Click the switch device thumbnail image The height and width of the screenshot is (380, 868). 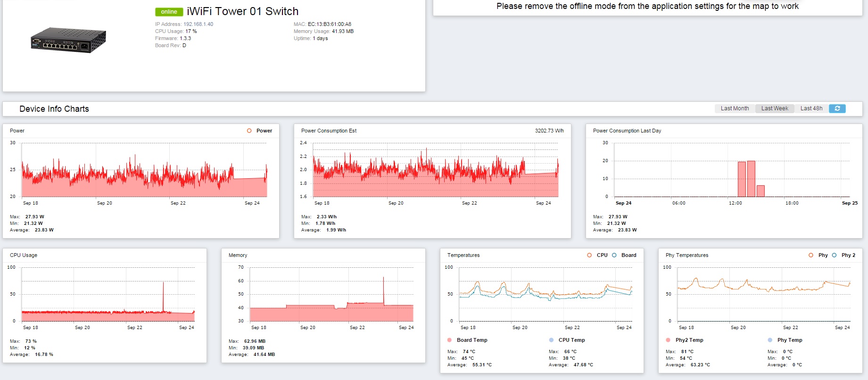tap(68, 40)
